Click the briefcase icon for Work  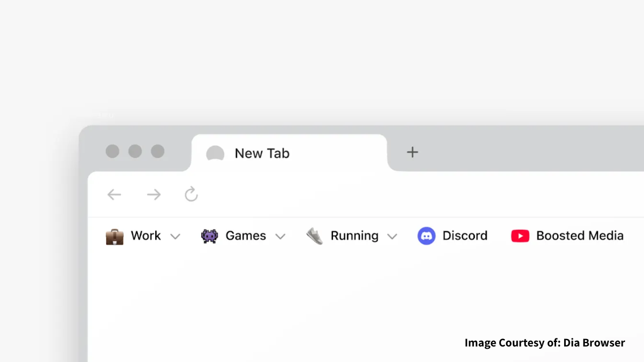[114, 236]
